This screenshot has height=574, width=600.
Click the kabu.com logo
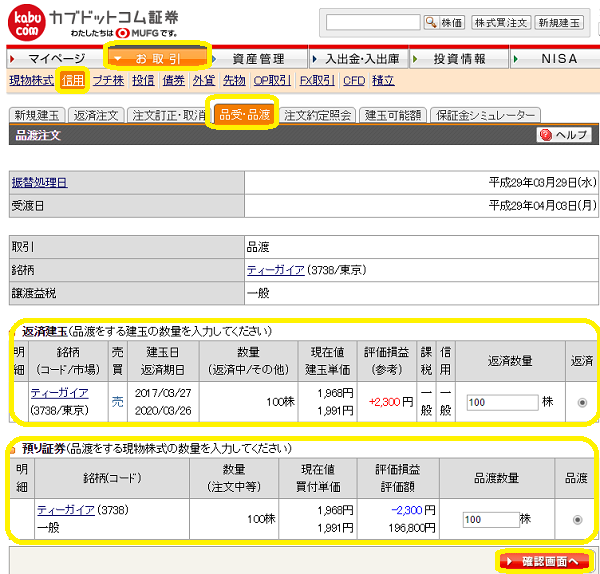[27, 23]
